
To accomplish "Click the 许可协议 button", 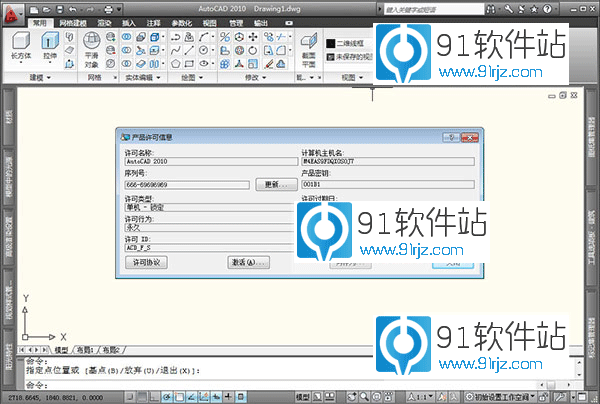I will 146,262.
